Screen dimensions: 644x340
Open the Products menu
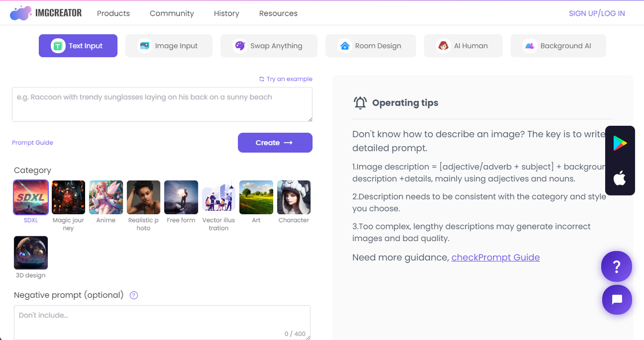pyautogui.click(x=113, y=14)
